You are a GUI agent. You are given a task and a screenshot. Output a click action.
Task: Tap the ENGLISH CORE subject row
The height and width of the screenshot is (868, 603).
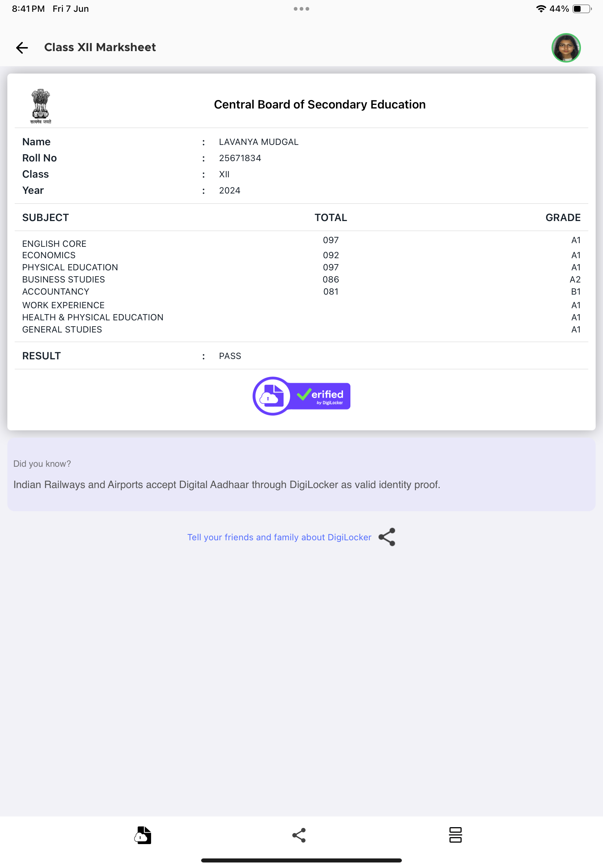[301, 242]
